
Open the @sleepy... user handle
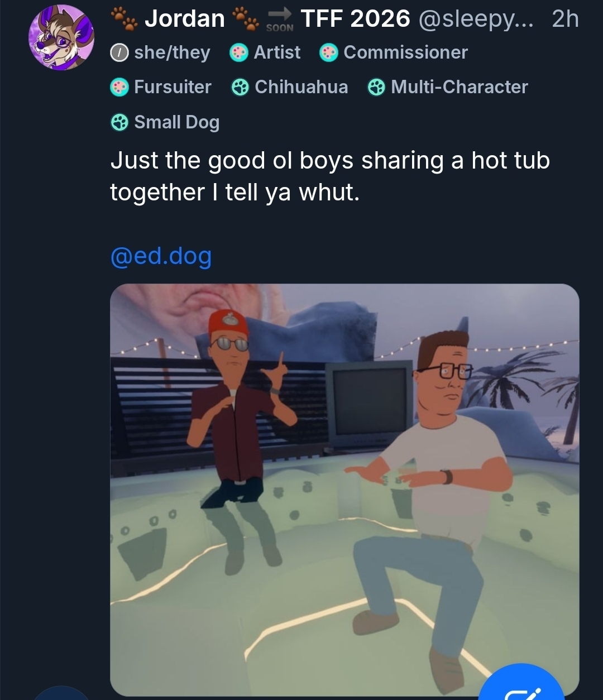click(x=476, y=19)
